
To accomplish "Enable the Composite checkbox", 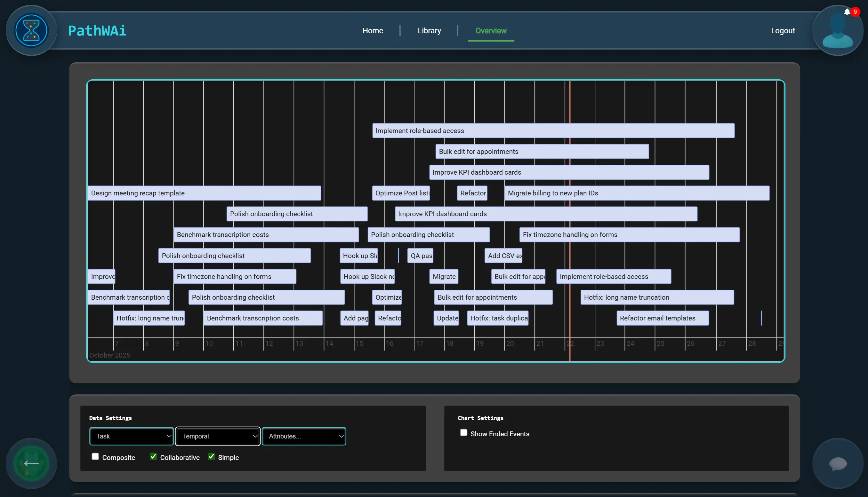I will tap(95, 456).
